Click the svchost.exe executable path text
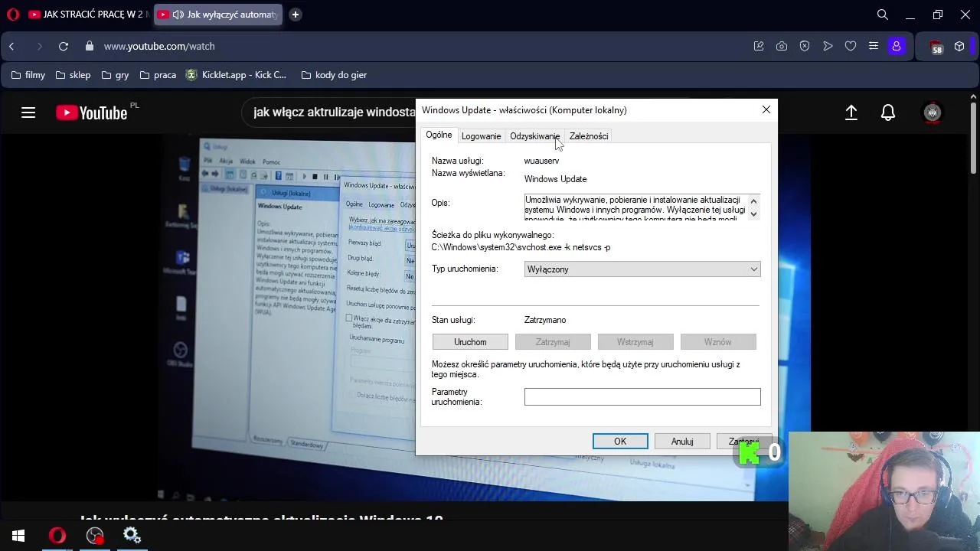The height and width of the screenshot is (551, 980). [x=521, y=247]
